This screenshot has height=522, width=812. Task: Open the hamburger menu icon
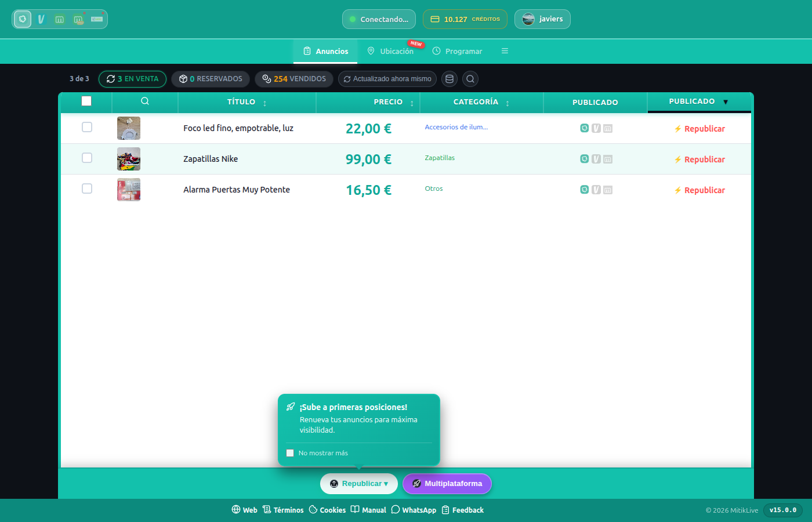click(x=505, y=51)
